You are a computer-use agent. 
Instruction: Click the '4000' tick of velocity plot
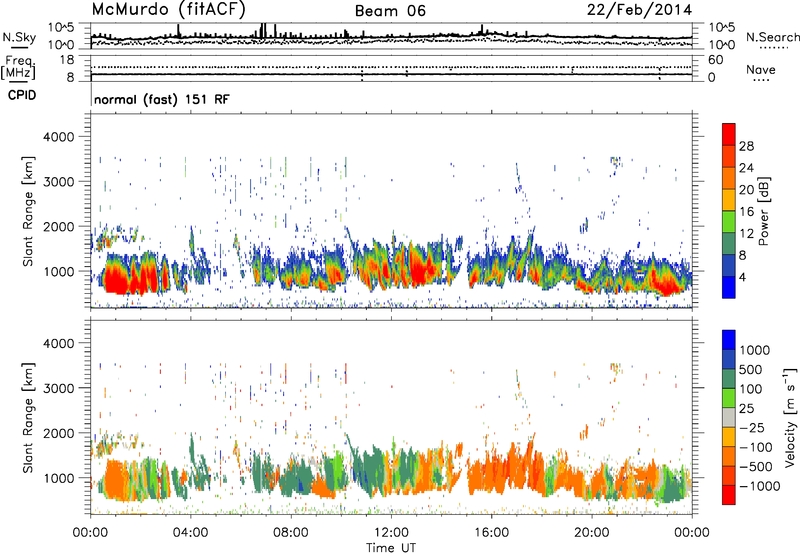[x=59, y=343]
